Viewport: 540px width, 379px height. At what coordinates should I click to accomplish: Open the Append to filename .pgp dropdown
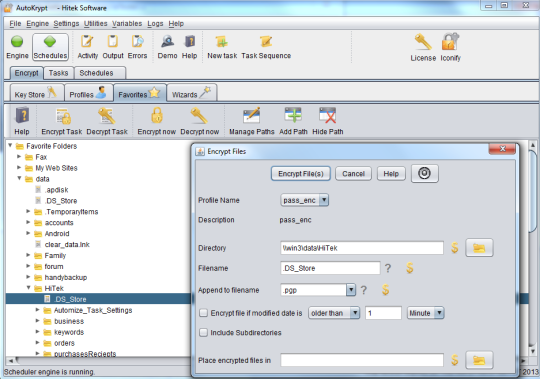click(351, 290)
